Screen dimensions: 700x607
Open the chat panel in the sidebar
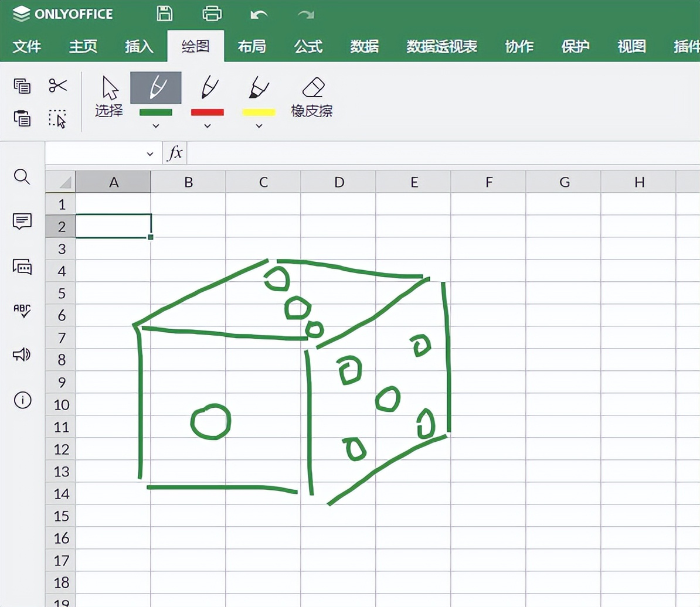click(22, 267)
